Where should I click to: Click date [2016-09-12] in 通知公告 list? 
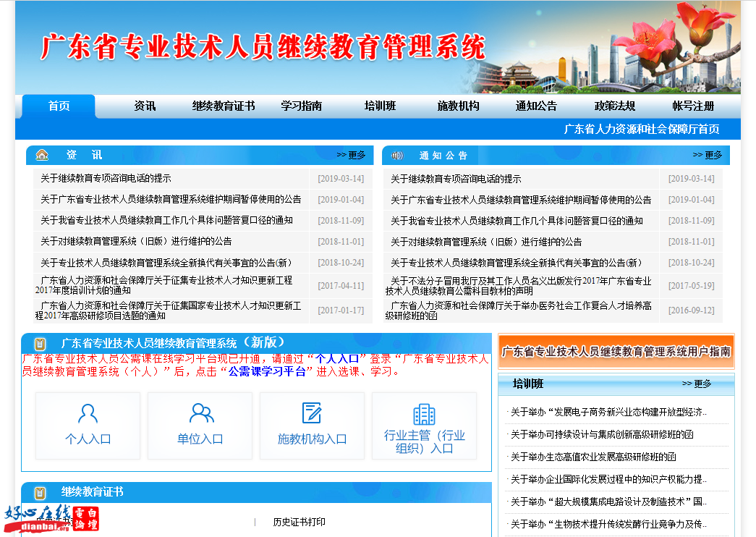tap(692, 310)
